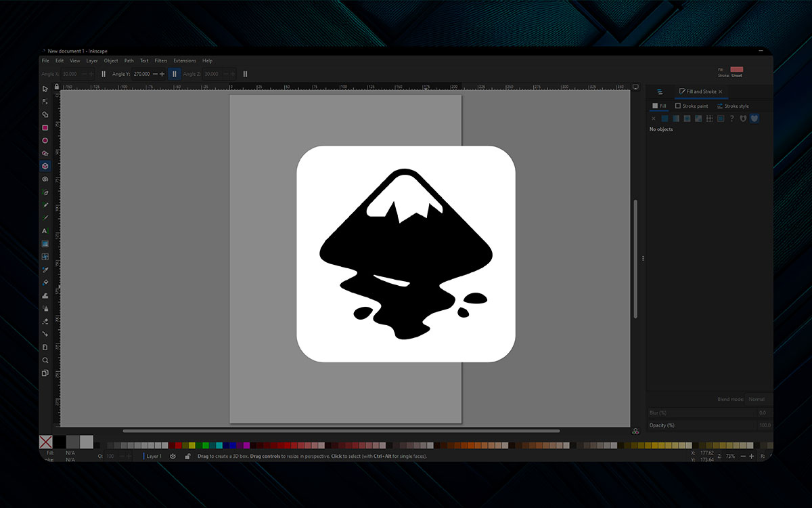Select the Paint Bucket tool
This screenshot has height=508, width=812.
(x=45, y=282)
